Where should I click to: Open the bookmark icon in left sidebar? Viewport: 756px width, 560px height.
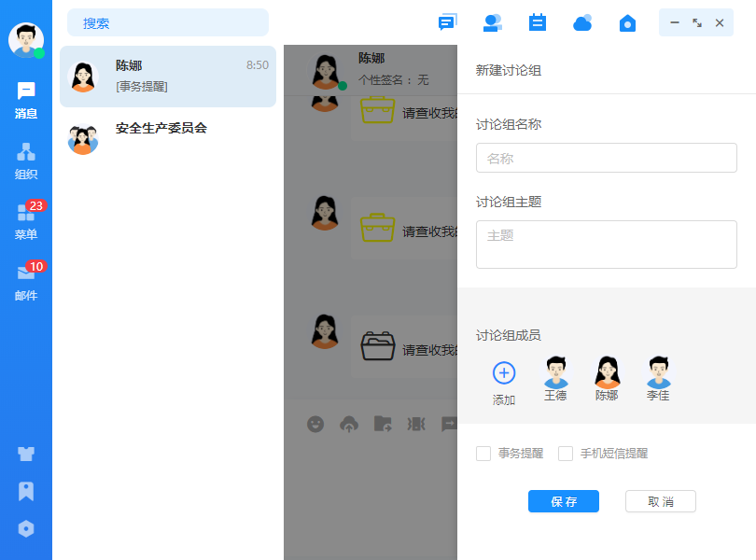[26, 491]
